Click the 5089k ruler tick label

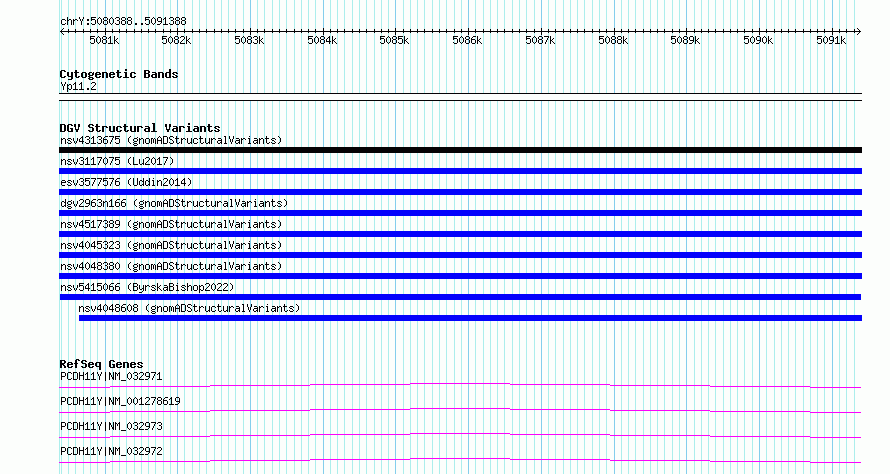coord(685,40)
